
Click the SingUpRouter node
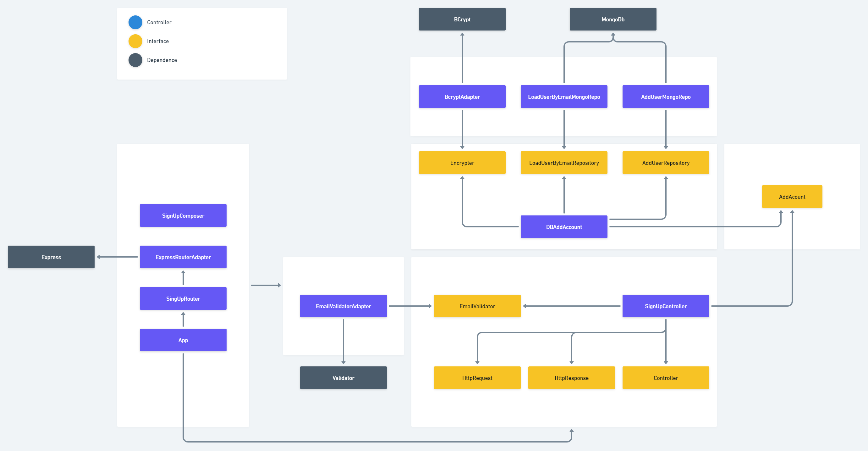[x=183, y=298]
